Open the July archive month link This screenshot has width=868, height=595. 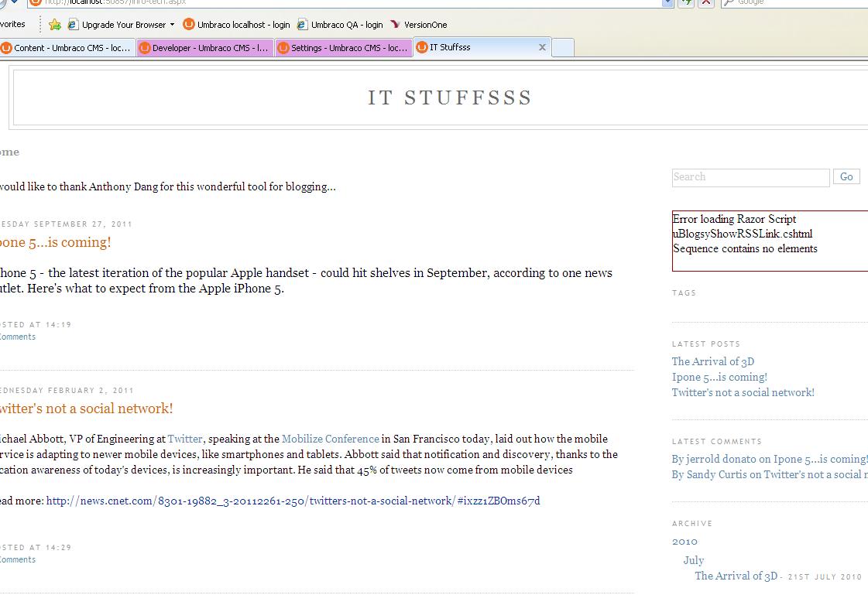pos(694,560)
